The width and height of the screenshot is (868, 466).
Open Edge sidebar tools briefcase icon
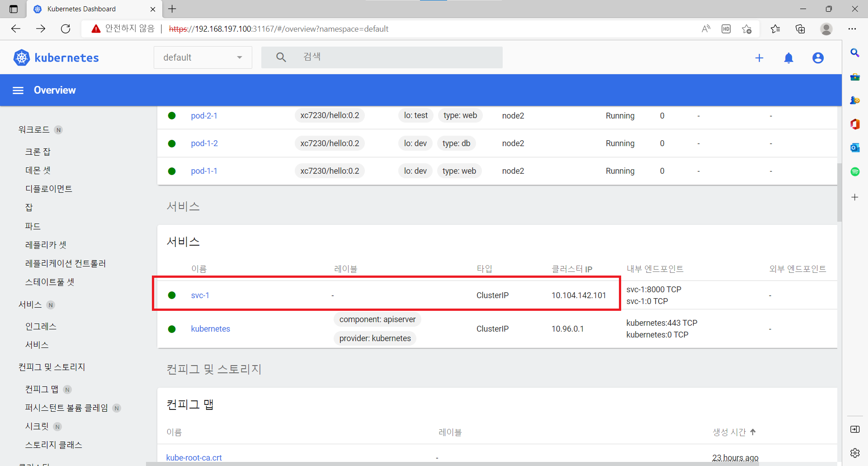[x=855, y=77]
